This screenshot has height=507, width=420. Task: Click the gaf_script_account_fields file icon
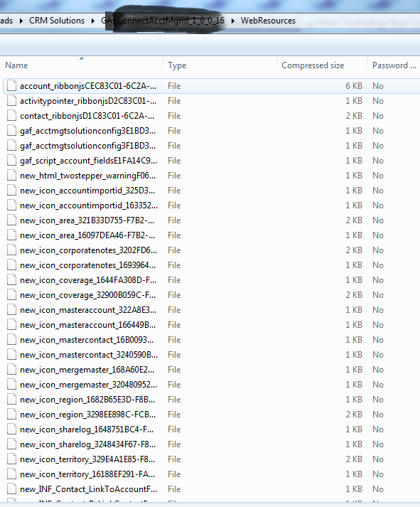pos(11,161)
